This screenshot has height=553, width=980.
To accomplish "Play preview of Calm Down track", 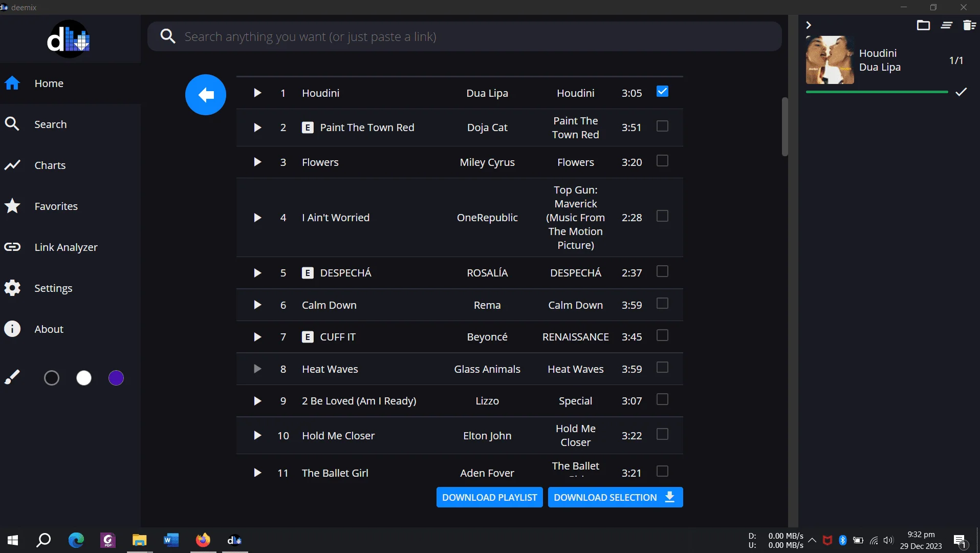I will [x=257, y=305].
